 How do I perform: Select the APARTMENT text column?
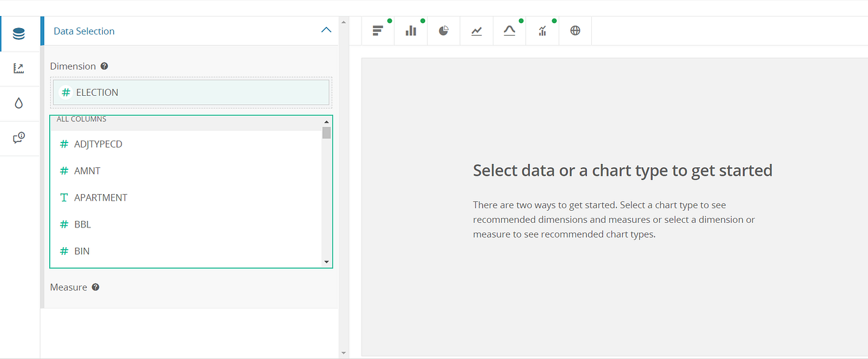pos(186,198)
